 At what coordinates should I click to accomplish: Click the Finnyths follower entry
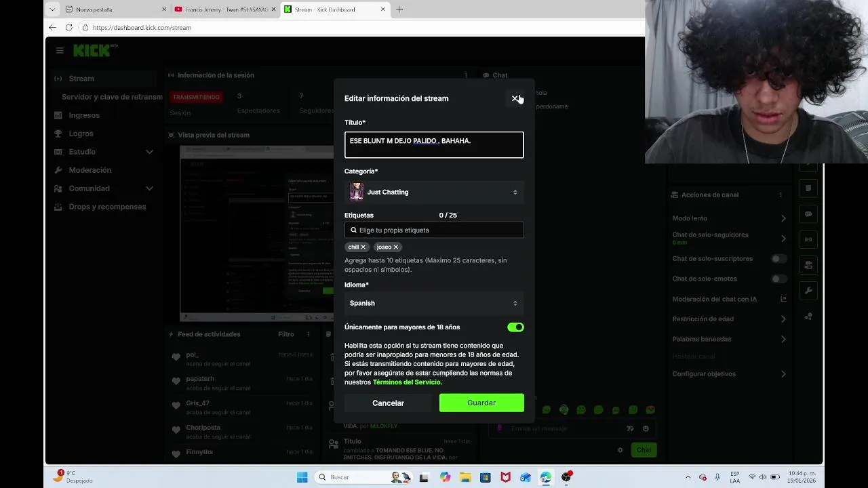point(241,453)
